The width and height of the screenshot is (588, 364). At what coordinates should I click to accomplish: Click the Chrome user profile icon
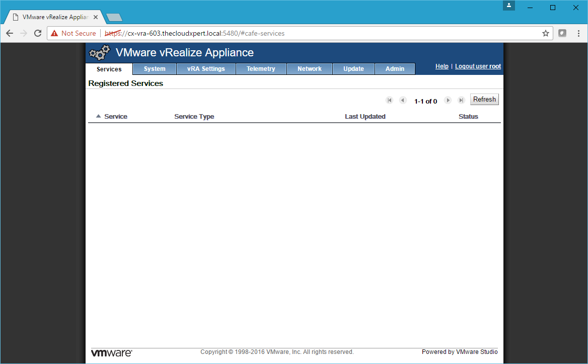pyautogui.click(x=509, y=6)
